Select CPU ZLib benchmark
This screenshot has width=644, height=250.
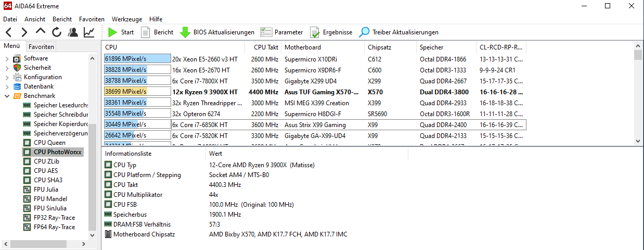click(x=46, y=161)
